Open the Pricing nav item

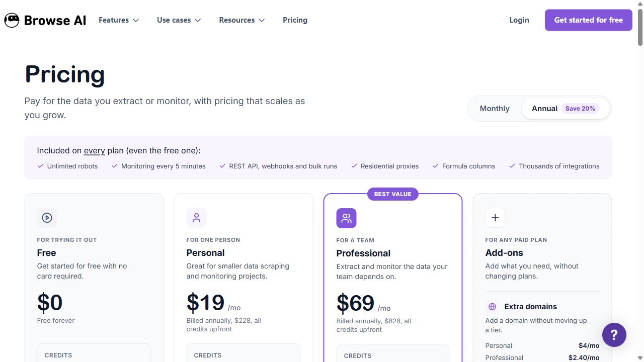point(295,20)
